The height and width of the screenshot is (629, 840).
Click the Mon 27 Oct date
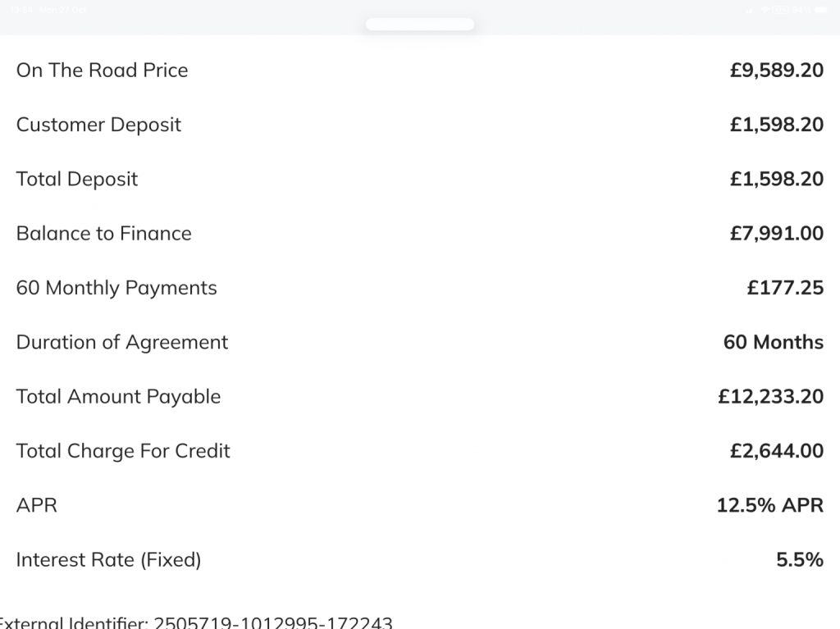pyautogui.click(x=63, y=10)
